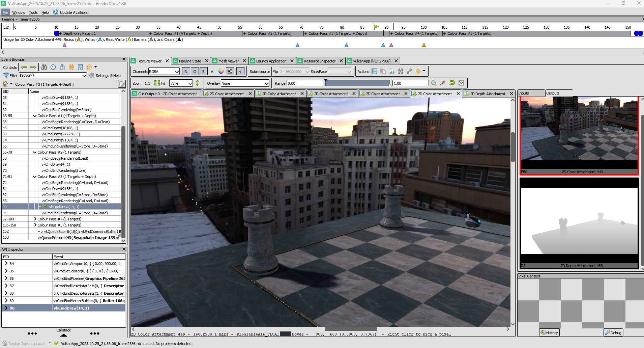Switch to the Pipeline State tab
The image size is (644, 348).
[190, 61]
